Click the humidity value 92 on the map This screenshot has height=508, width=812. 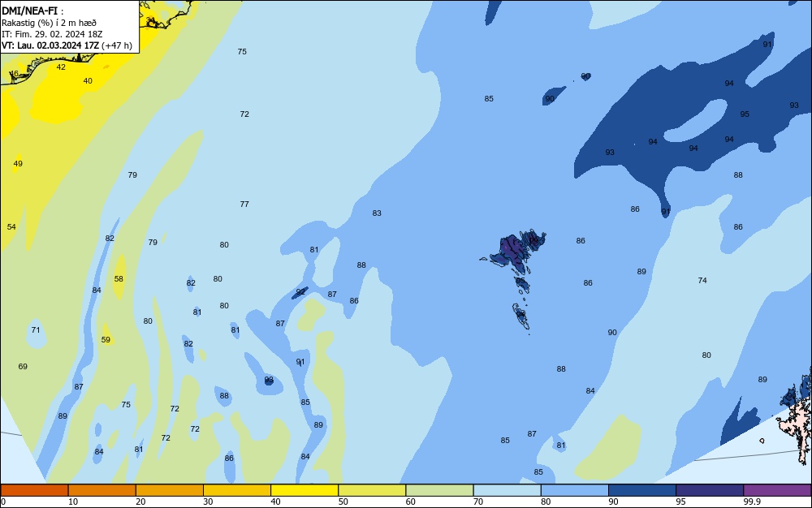coord(300,292)
